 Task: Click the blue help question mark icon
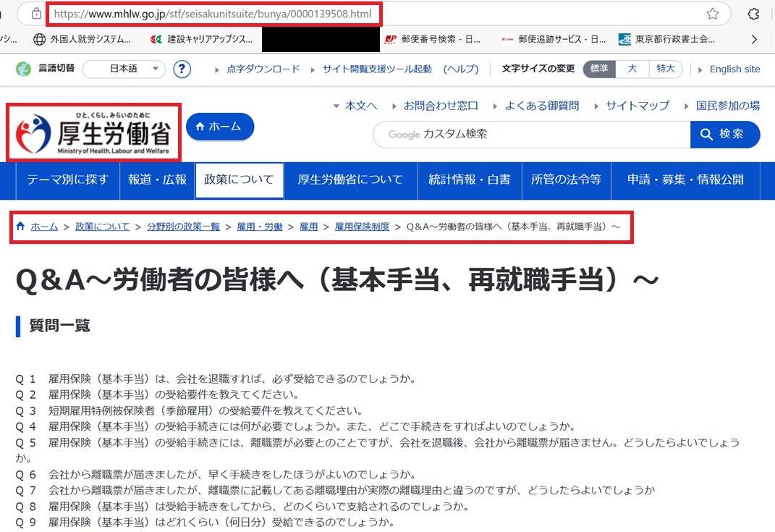pos(182,69)
